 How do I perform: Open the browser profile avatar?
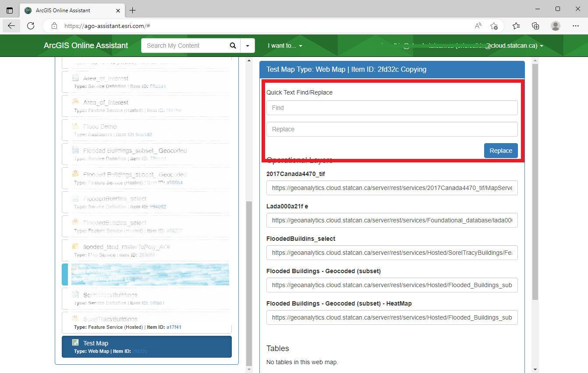556,26
